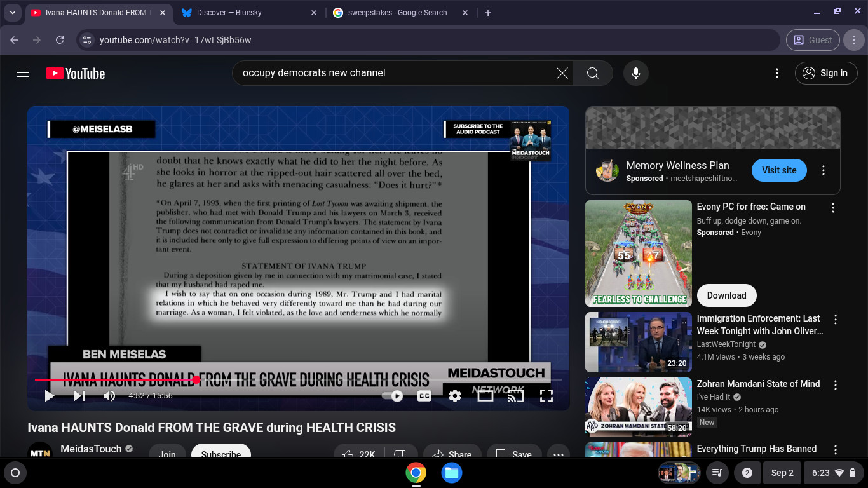
Task: Clear the search box with X
Action: [x=562, y=73]
